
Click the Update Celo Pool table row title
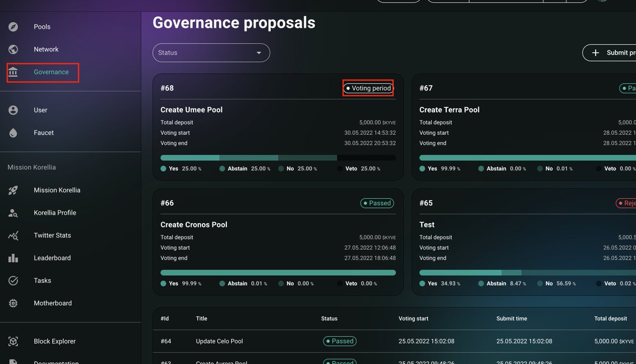(x=219, y=341)
